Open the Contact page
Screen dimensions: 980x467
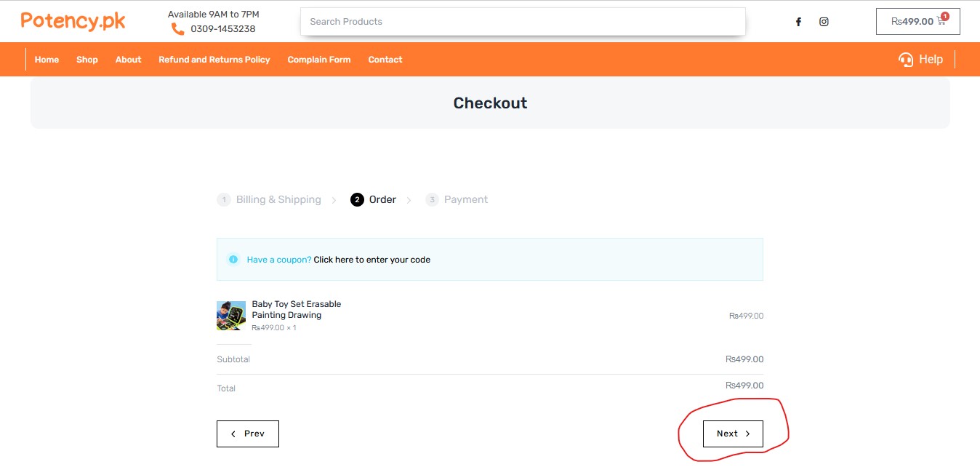click(x=385, y=60)
